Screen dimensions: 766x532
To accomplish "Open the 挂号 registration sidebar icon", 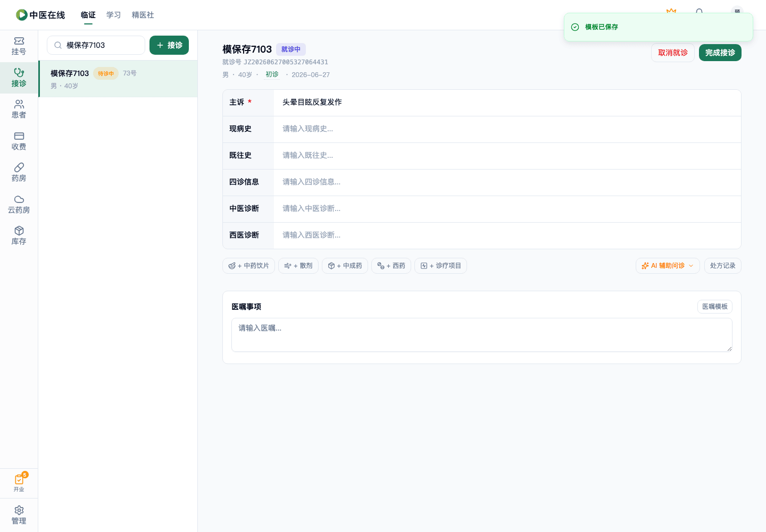I will [x=19, y=41].
